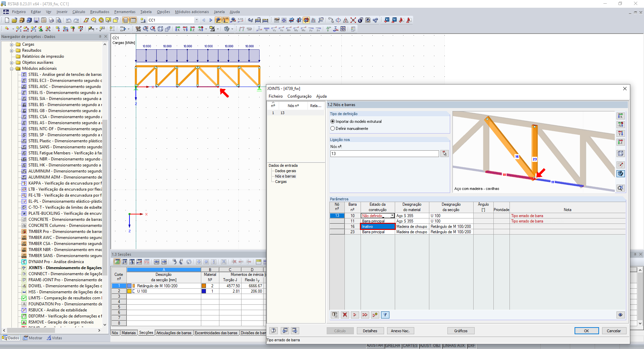Click the orange material color swatch in row 1

[x=204, y=286]
